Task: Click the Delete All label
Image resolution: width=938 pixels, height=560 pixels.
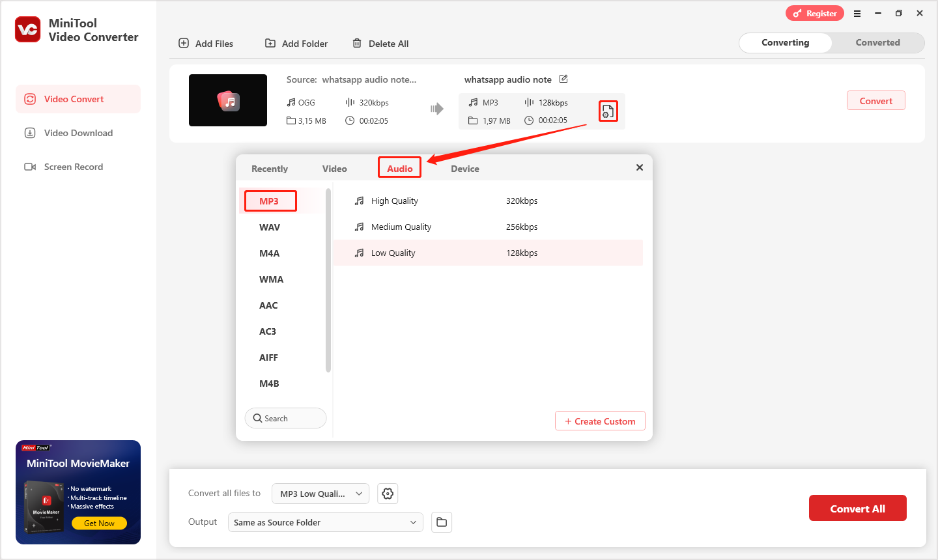Action: (x=389, y=44)
